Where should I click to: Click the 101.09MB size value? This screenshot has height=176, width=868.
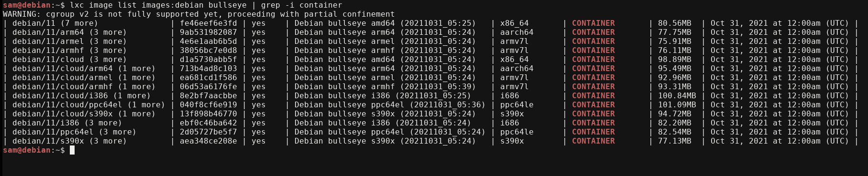click(x=677, y=104)
